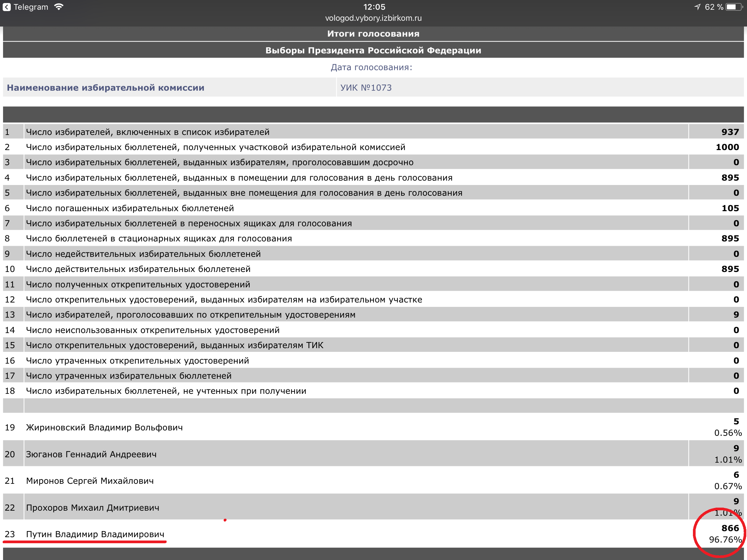Tap the Выборы Президента Российской Федерации title
This screenshot has height=560, width=747.
tap(373, 51)
